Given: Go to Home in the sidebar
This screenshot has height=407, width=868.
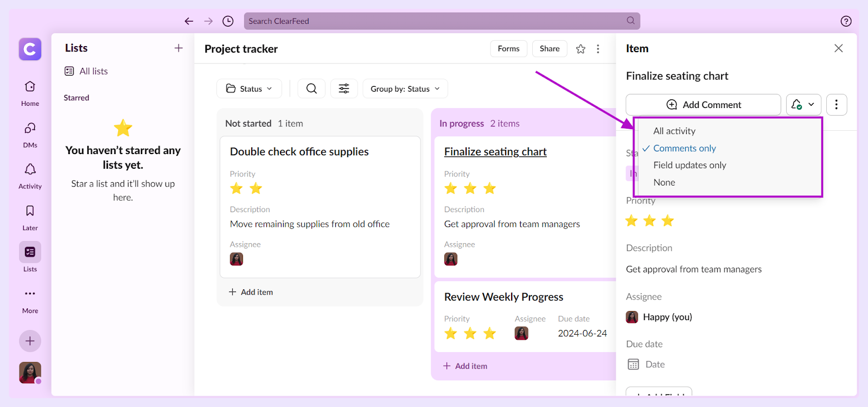Looking at the screenshot, I should [x=30, y=93].
